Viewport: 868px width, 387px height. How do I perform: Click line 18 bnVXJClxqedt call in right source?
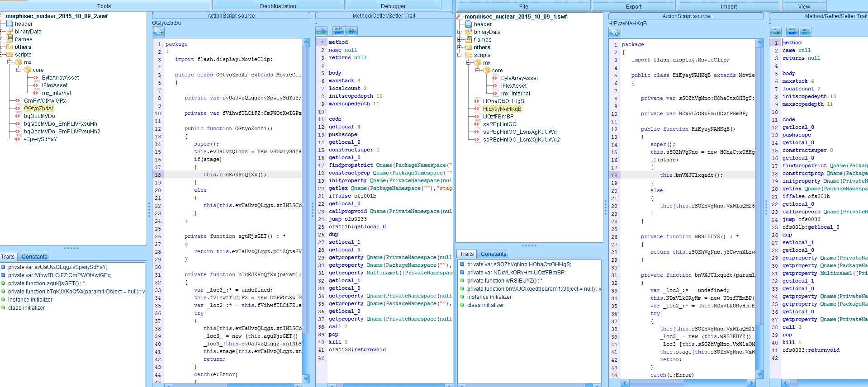click(691, 175)
